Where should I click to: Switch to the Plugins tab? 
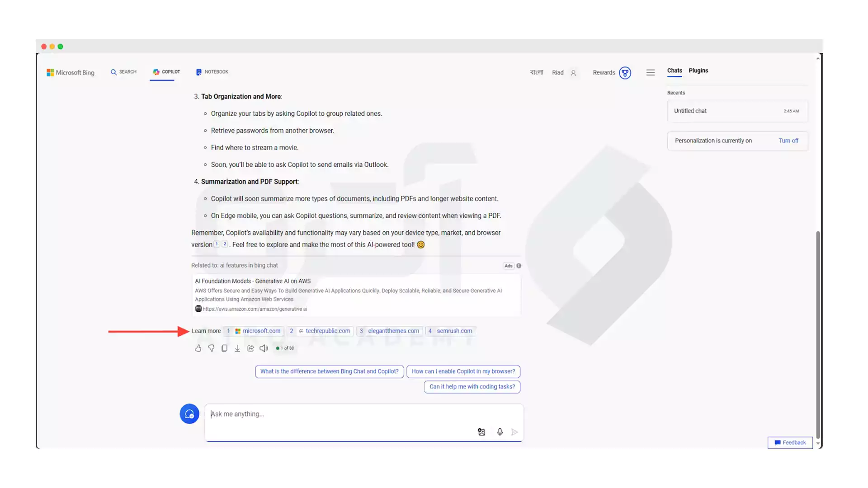pyautogui.click(x=698, y=70)
